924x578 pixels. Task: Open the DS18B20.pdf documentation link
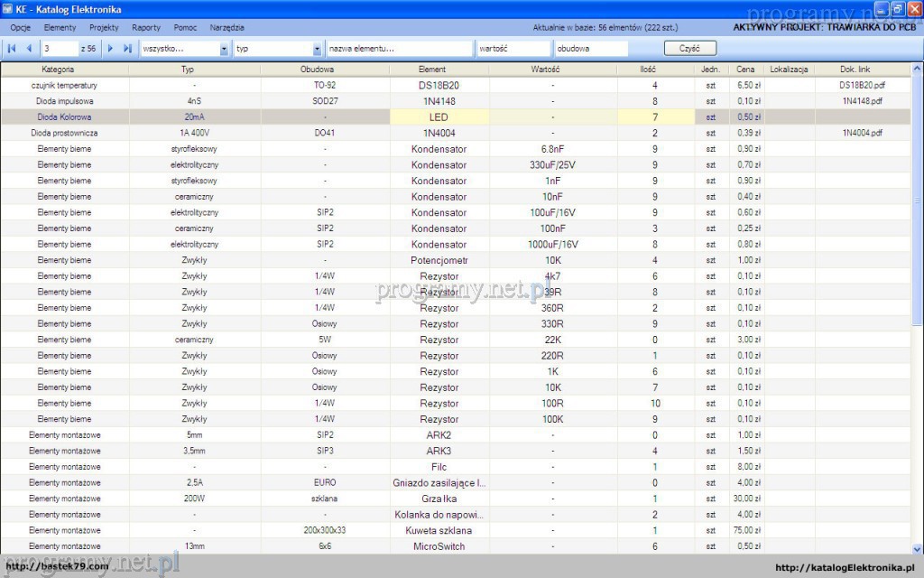point(862,85)
